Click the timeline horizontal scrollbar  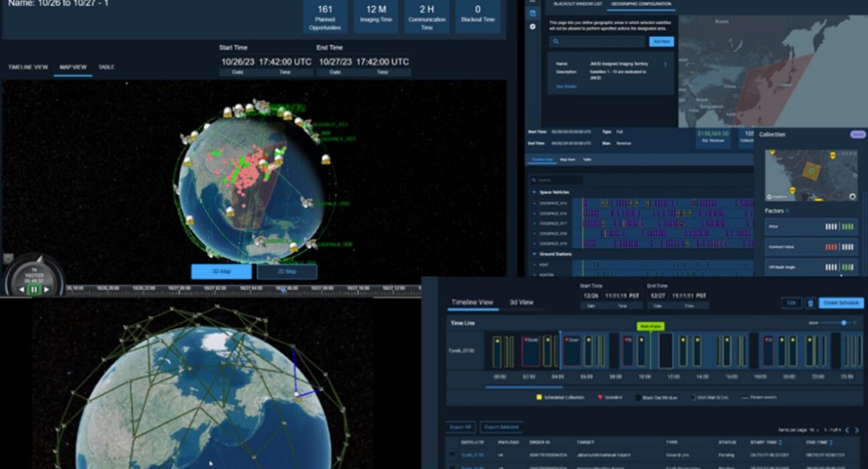pyautogui.click(x=524, y=387)
